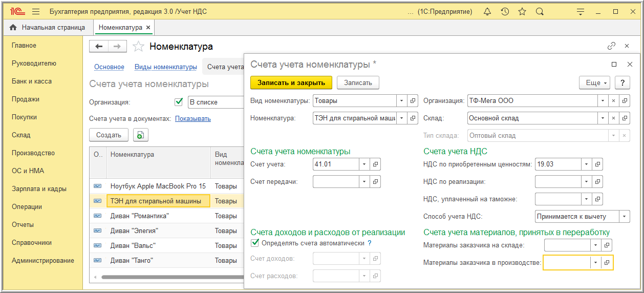Open НДС по приобретенным ценностям open-form icon

click(597, 164)
